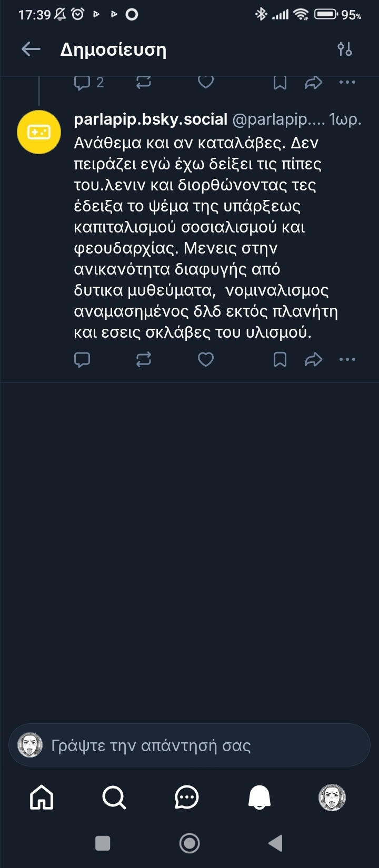Bookmark the parlapip post

[280, 359]
